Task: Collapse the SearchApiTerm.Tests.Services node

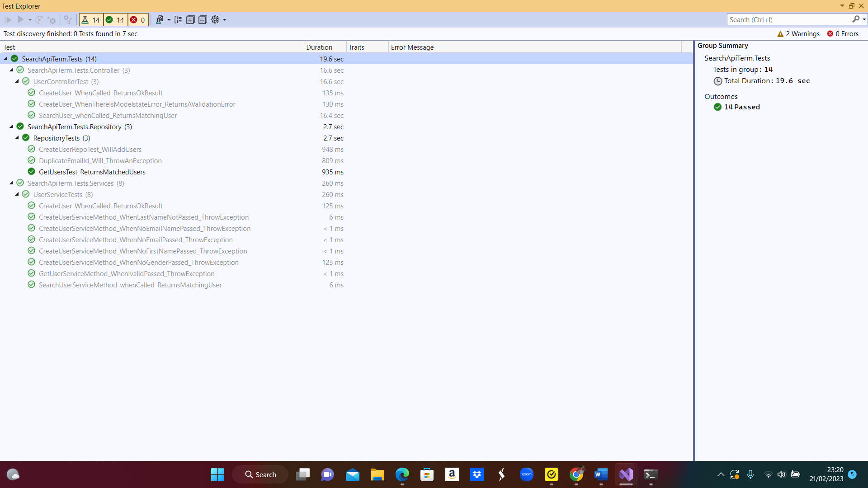Action: 11,183
